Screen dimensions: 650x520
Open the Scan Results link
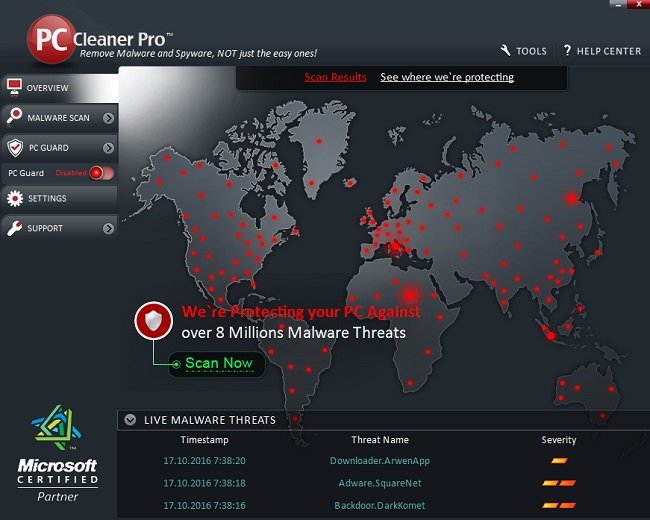335,77
